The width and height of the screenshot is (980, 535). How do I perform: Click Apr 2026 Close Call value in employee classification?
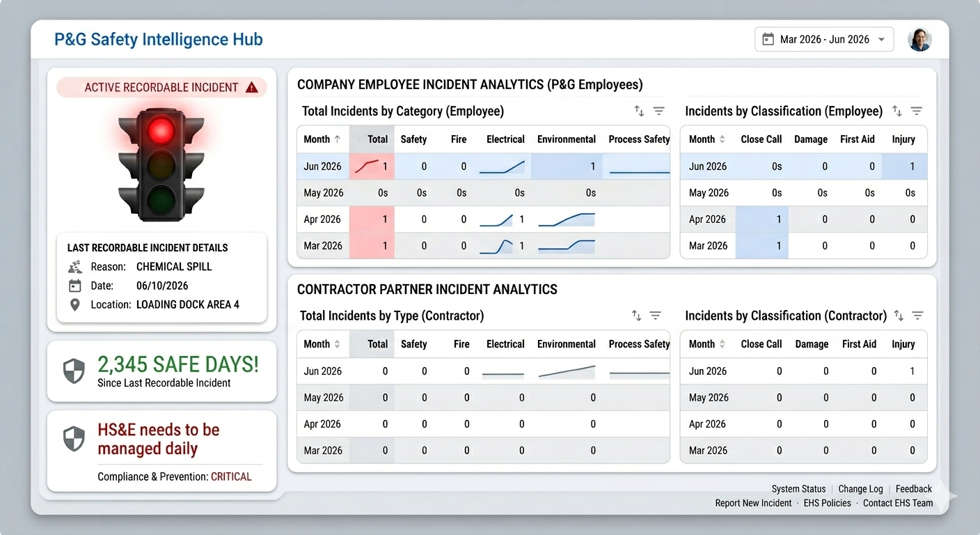pos(778,219)
